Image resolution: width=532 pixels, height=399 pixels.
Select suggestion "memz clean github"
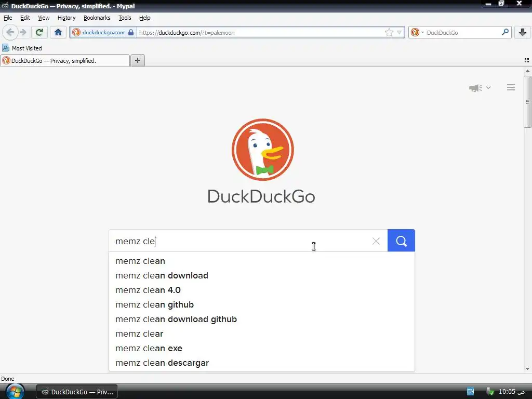coord(262,304)
